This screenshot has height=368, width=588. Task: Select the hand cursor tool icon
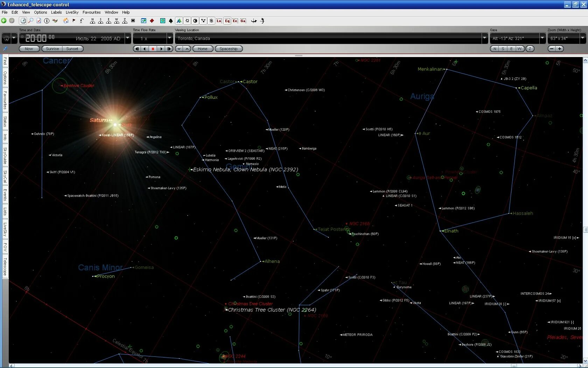coord(6,38)
